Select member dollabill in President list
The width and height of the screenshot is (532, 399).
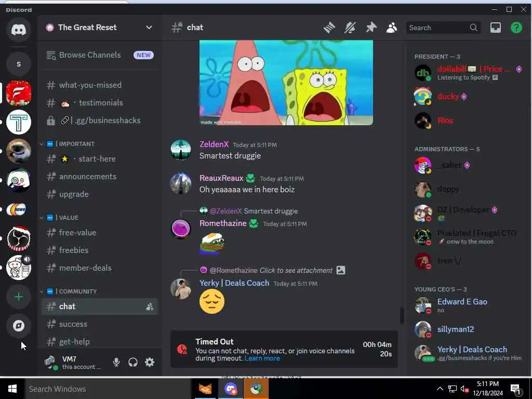468,72
